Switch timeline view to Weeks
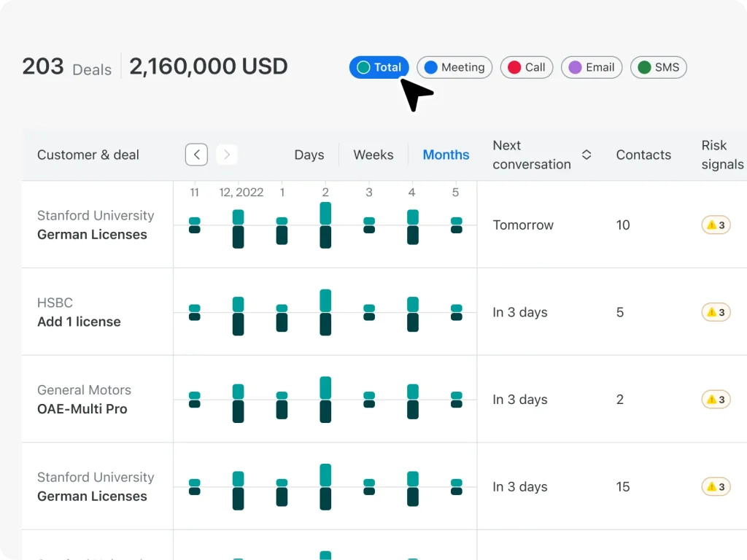This screenshot has height=560, width=747. tap(373, 155)
